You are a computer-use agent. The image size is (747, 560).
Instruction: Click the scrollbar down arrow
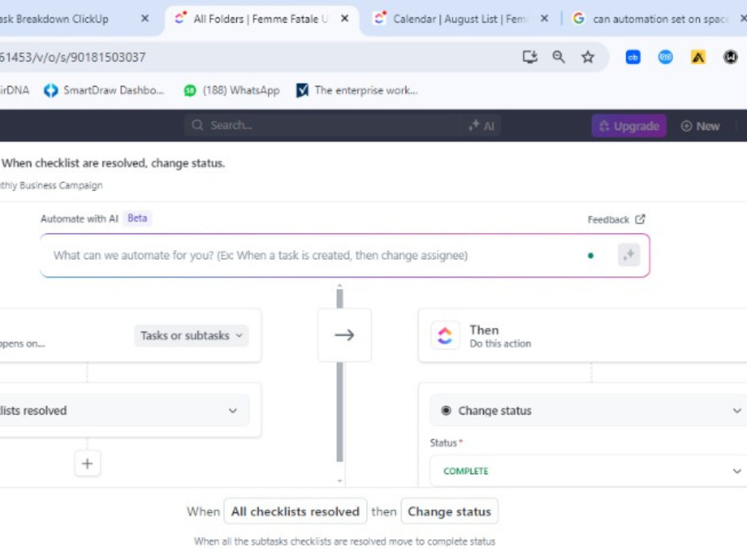(x=340, y=481)
